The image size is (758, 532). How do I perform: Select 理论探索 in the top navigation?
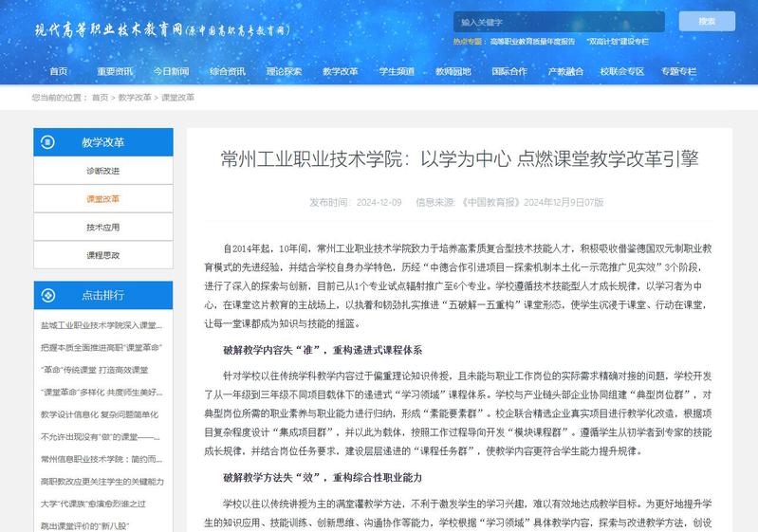[284, 71]
